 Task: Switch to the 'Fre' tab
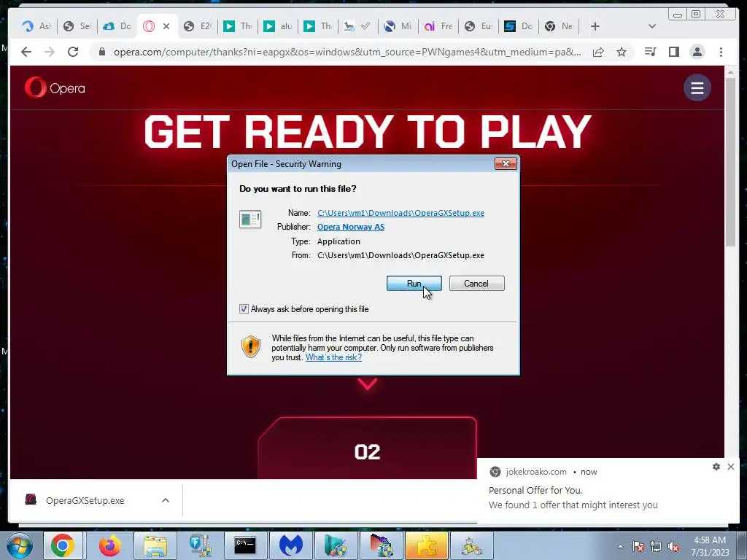pos(438,26)
